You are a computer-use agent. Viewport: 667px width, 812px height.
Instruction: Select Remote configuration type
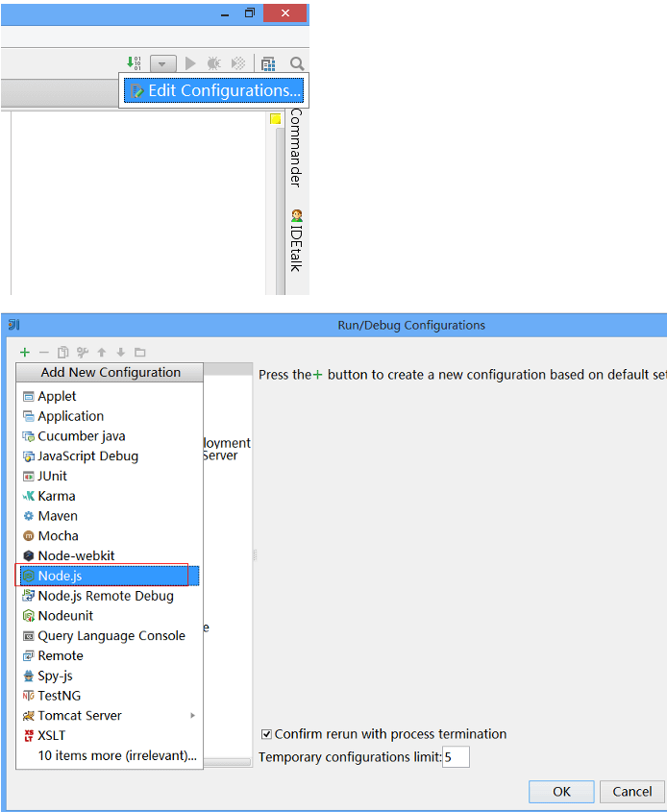[x=110, y=655]
